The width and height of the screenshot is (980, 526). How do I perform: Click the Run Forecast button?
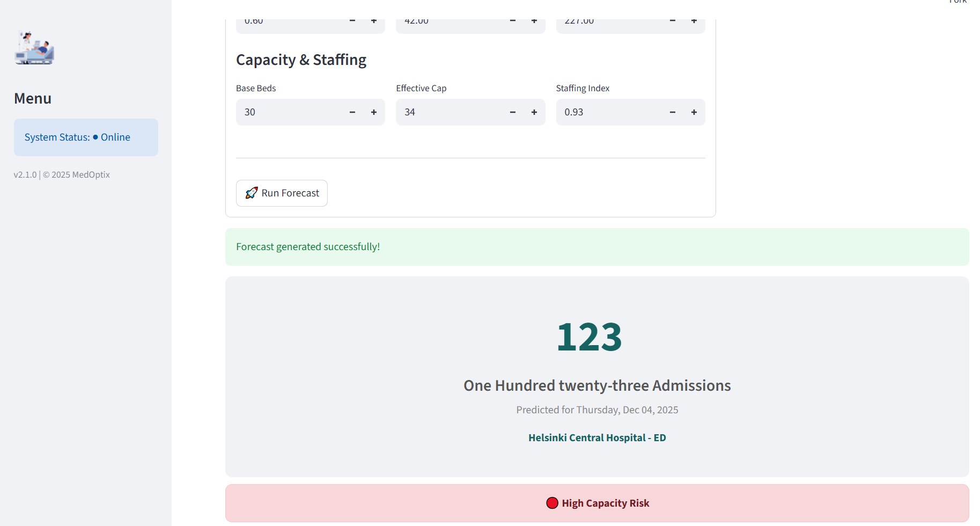click(x=282, y=193)
